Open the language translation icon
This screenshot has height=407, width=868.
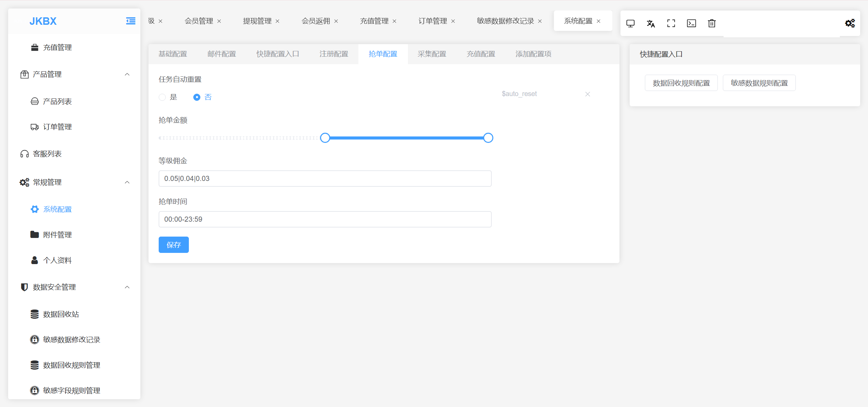651,23
